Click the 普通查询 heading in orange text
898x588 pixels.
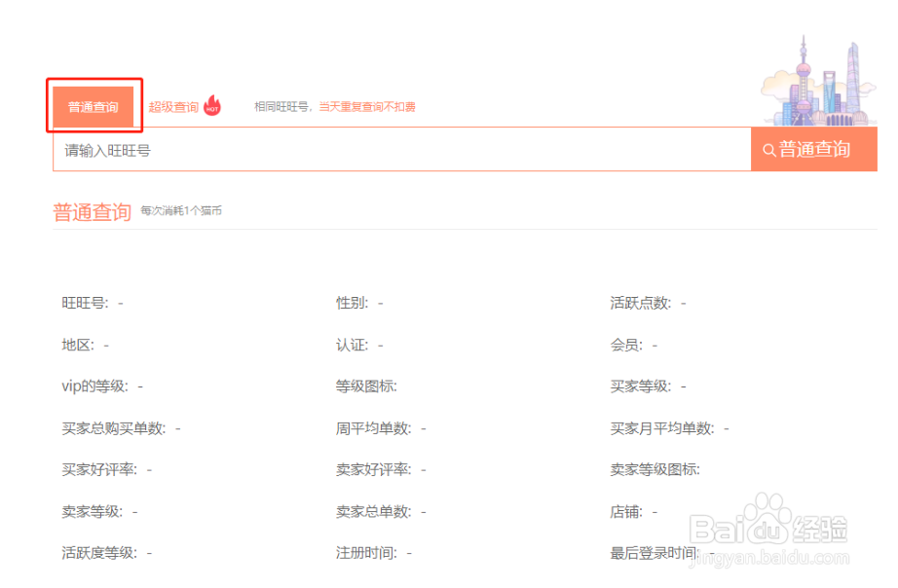(x=91, y=209)
